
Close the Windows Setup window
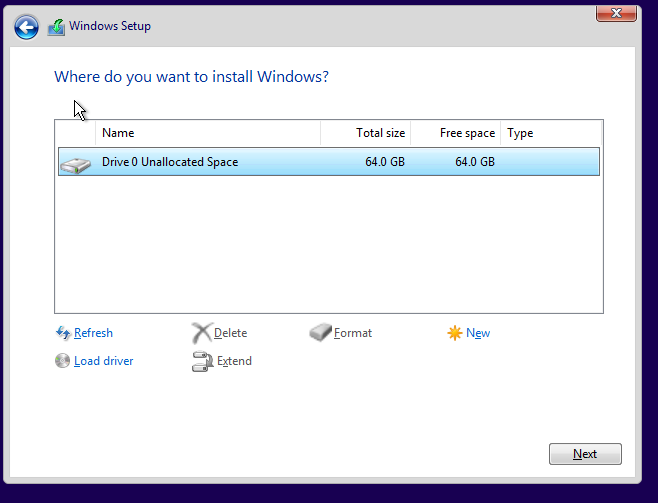pyautogui.click(x=616, y=13)
